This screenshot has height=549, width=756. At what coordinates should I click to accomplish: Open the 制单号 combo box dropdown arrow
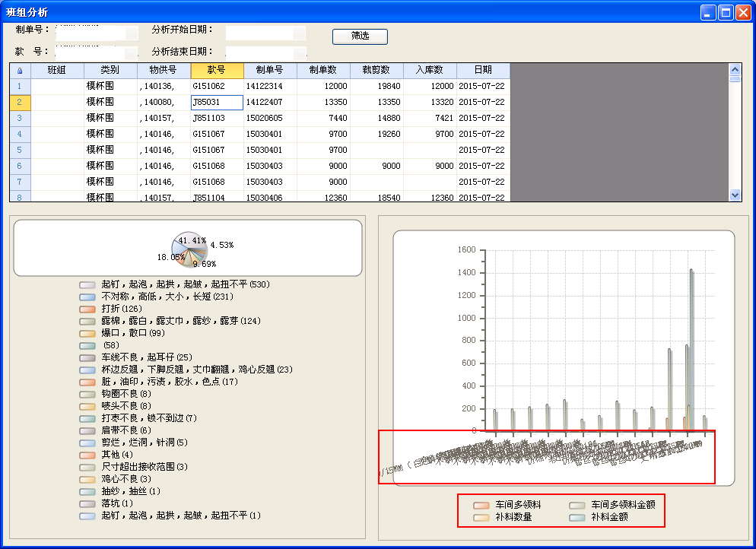tap(132, 33)
